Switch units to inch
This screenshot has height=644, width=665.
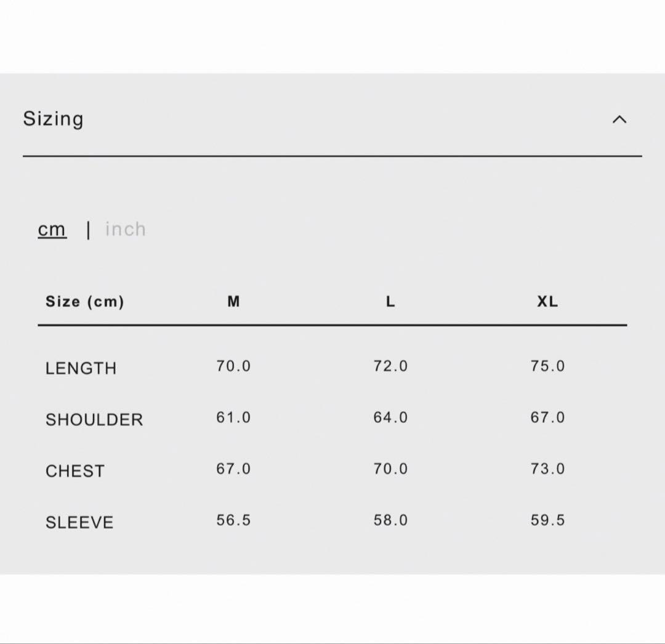(126, 230)
